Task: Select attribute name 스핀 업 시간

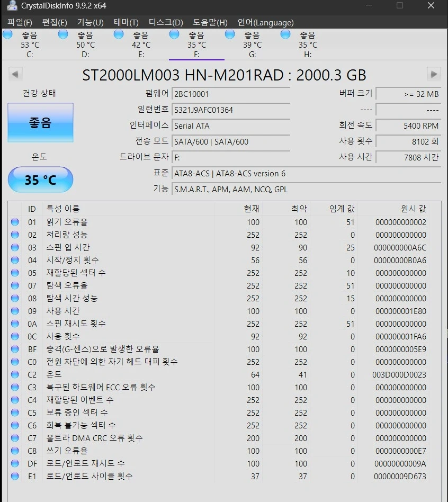Action: tap(68, 247)
